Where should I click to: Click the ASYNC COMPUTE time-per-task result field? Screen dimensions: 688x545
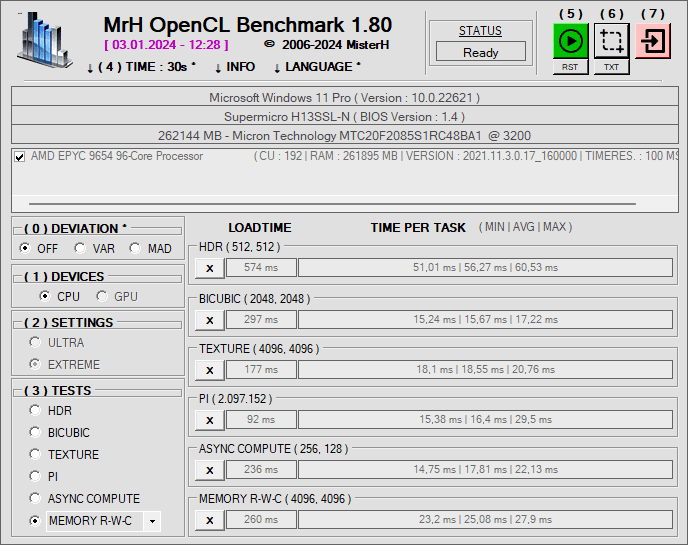485,470
